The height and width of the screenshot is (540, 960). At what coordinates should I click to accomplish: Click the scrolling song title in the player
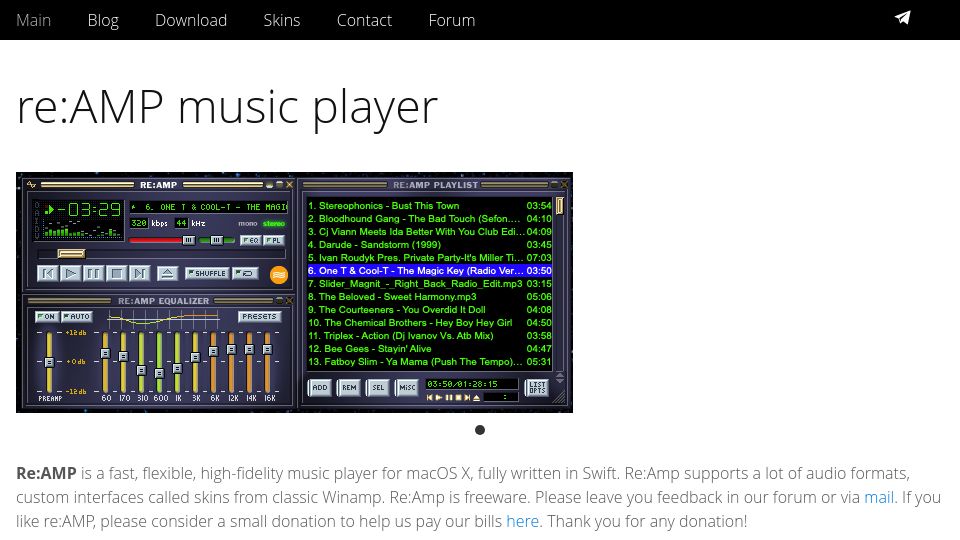click(209, 208)
